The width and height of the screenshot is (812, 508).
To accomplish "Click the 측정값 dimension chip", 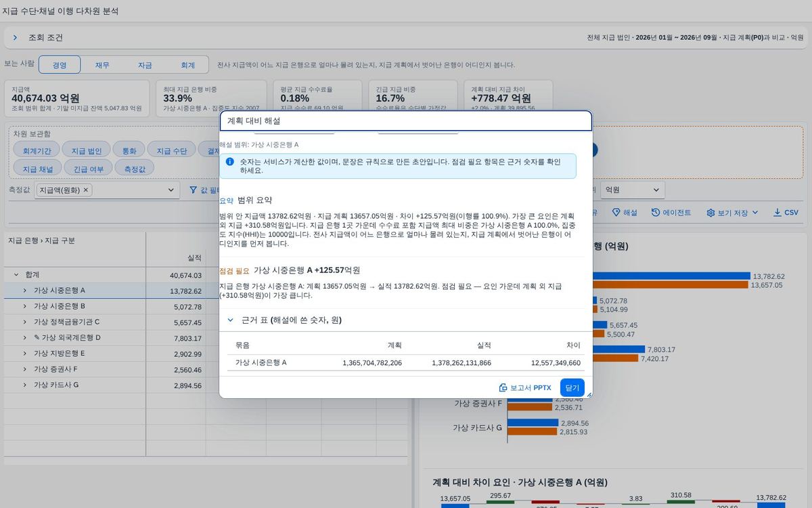I will tap(135, 168).
